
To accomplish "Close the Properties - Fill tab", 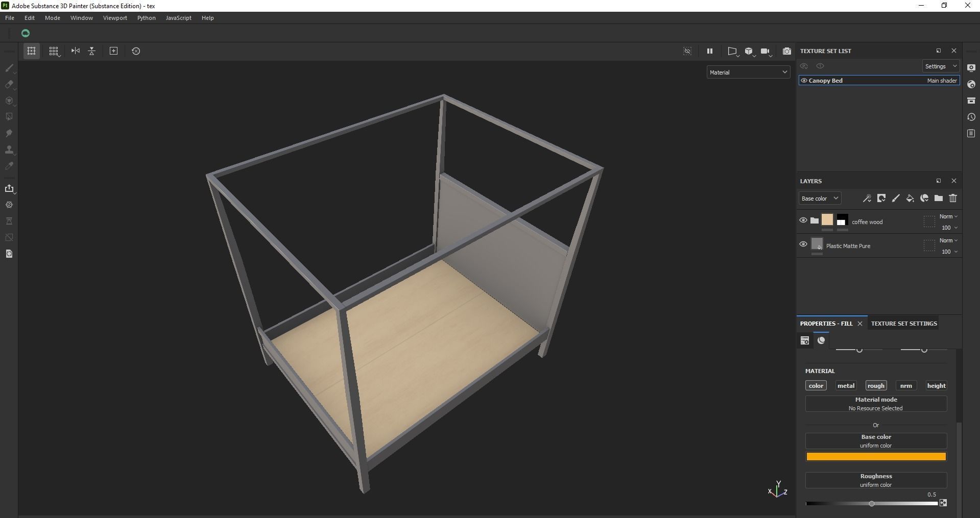I will 860,324.
